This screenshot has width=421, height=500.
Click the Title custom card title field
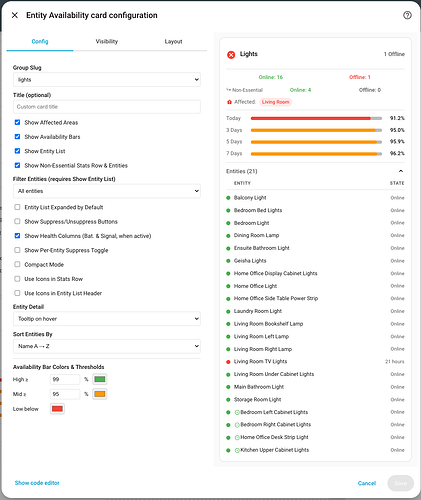tap(107, 107)
